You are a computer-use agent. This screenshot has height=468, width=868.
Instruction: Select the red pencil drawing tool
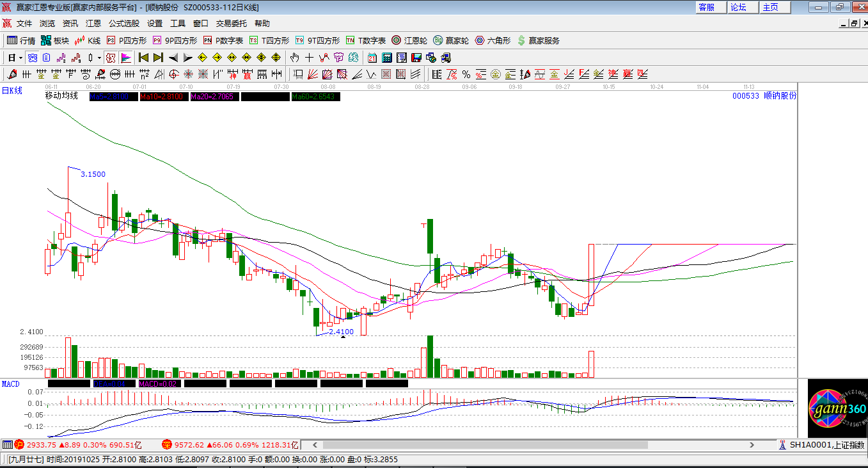(x=12, y=74)
